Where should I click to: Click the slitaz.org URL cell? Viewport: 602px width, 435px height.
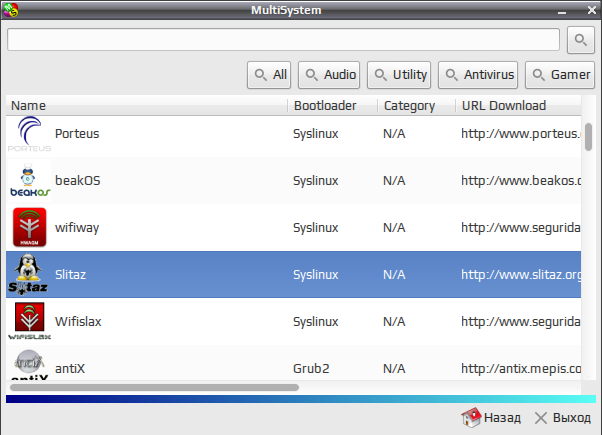tap(521, 275)
